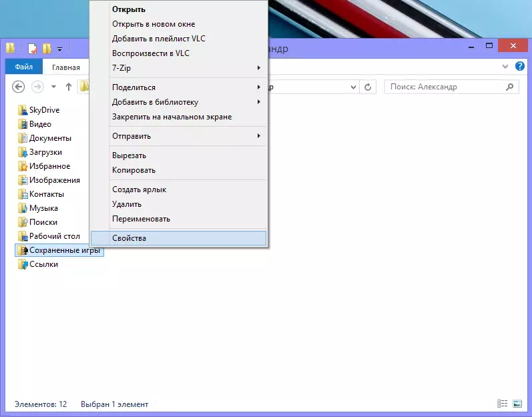Open Свойства from context menu

(x=178, y=238)
